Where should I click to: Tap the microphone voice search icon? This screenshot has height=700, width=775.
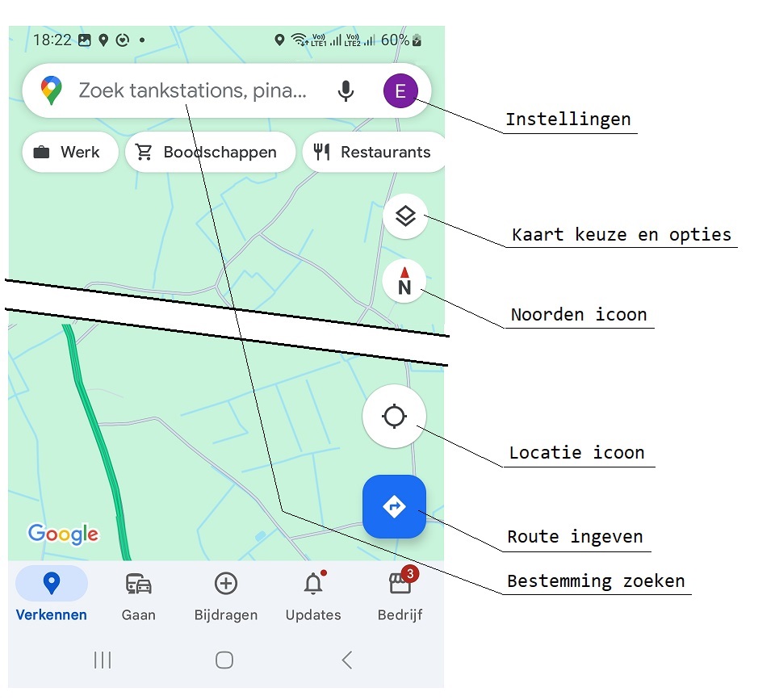click(346, 90)
